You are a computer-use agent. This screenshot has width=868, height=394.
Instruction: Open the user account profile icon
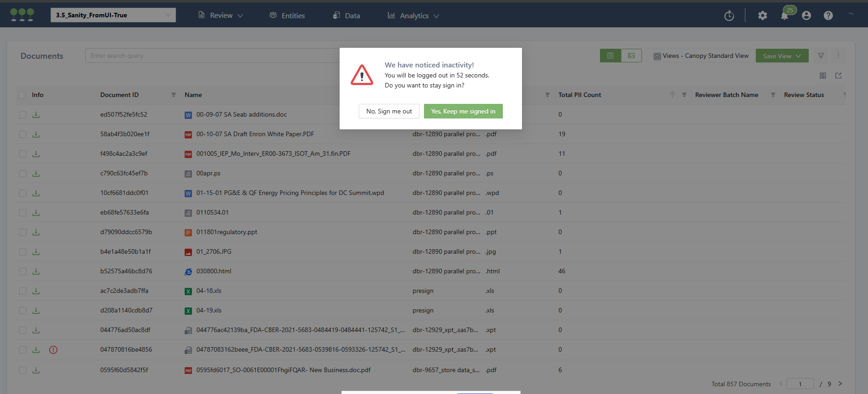coord(806,16)
